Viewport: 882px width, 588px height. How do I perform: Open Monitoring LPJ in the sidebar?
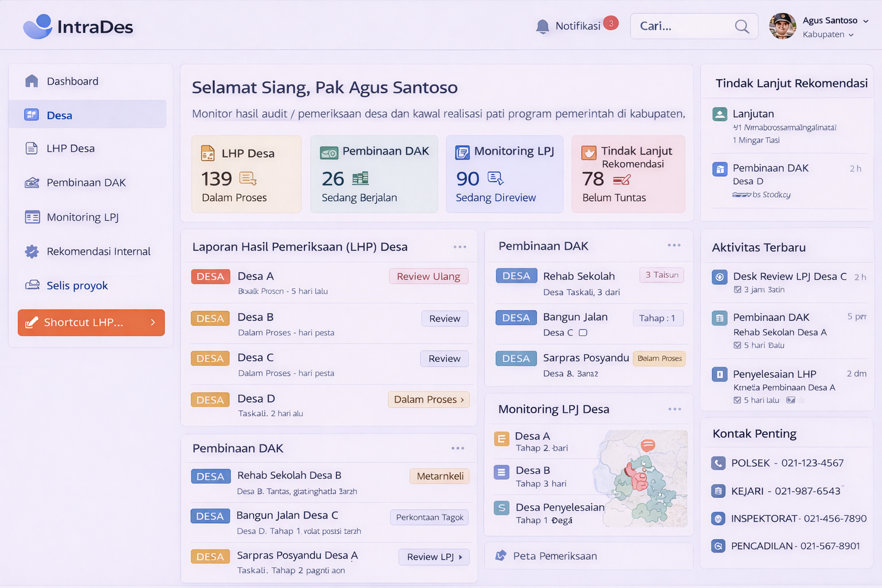tap(83, 217)
